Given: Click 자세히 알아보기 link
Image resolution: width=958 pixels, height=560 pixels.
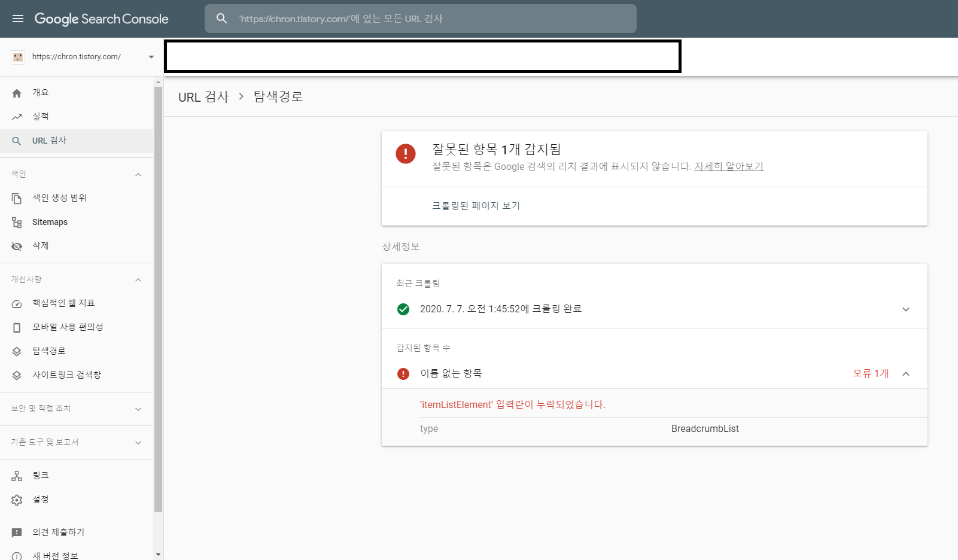Looking at the screenshot, I should coord(729,166).
